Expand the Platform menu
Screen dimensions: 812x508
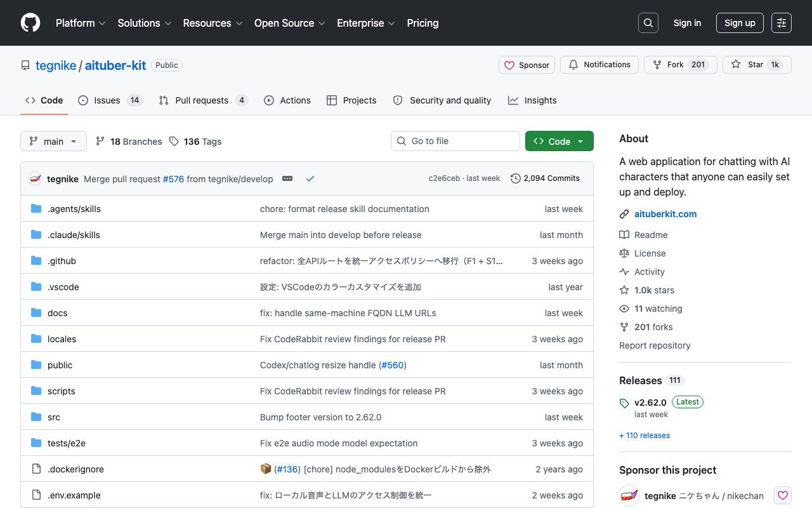coord(81,23)
